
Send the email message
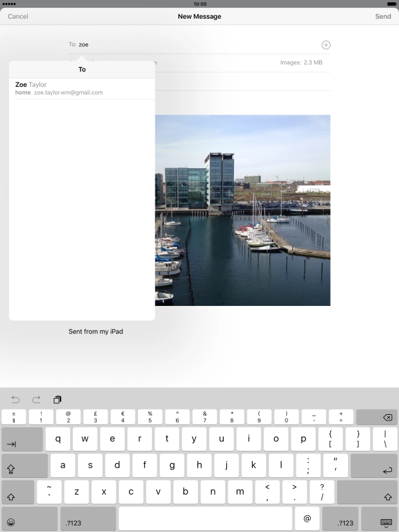pos(383,16)
